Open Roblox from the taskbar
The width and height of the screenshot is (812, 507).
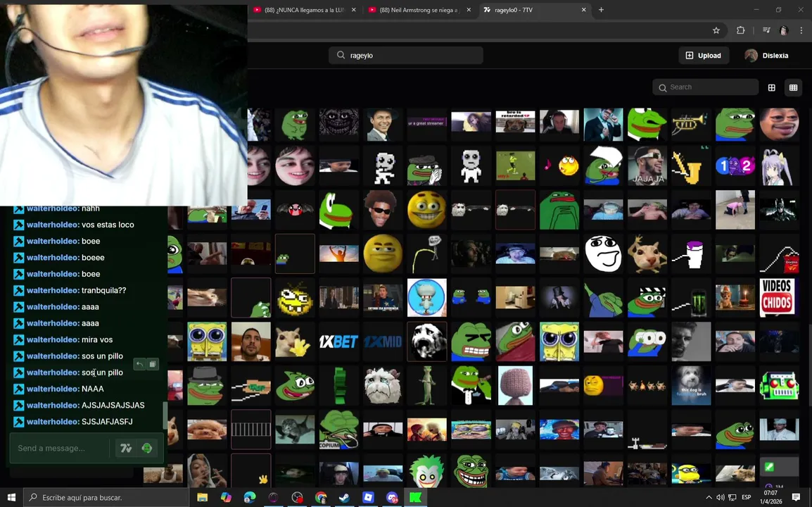[368, 497]
